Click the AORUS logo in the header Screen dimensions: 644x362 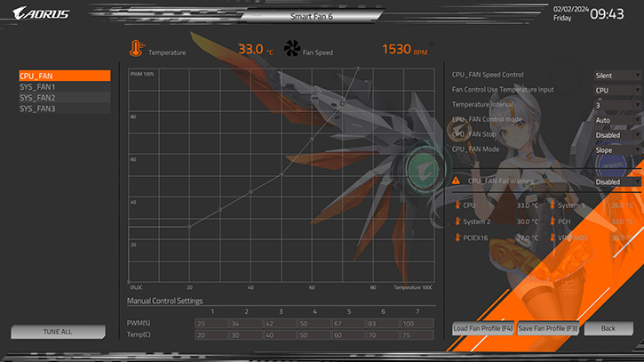pyautogui.click(x=36, y=12)
